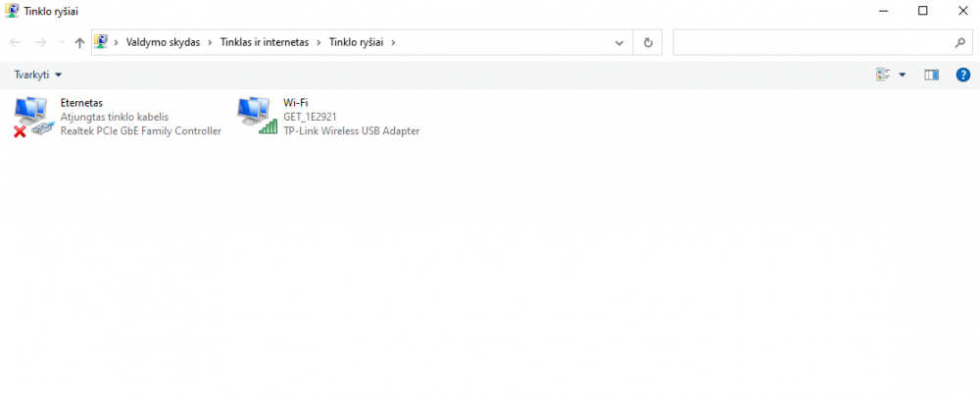Close the Tinklo ryšiai window

click(x=962, y=11)
